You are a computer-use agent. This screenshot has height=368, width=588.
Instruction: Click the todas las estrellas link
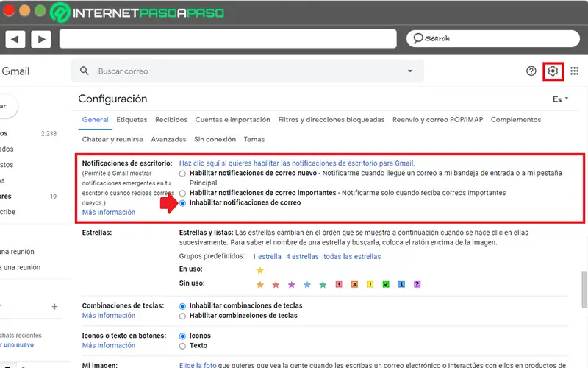pos(352,256)
